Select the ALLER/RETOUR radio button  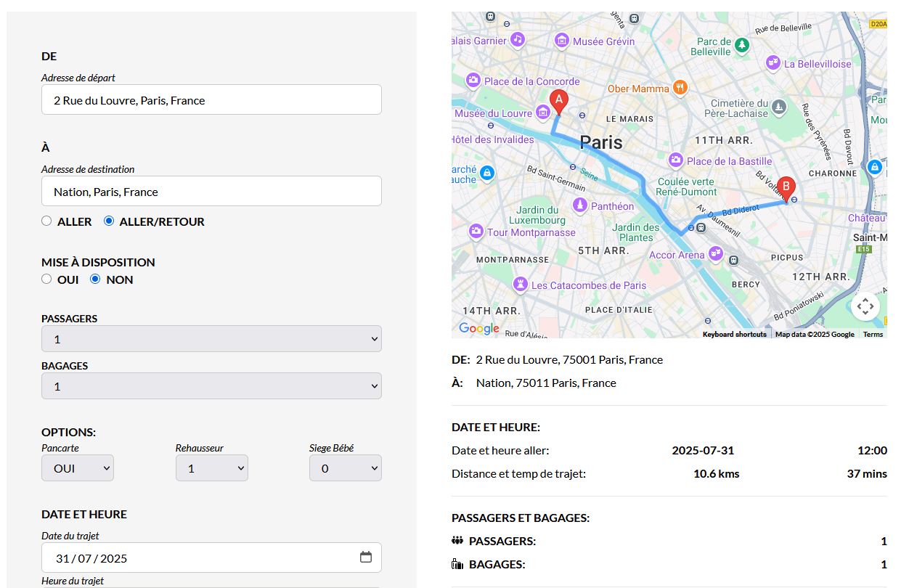click(109, 221)
